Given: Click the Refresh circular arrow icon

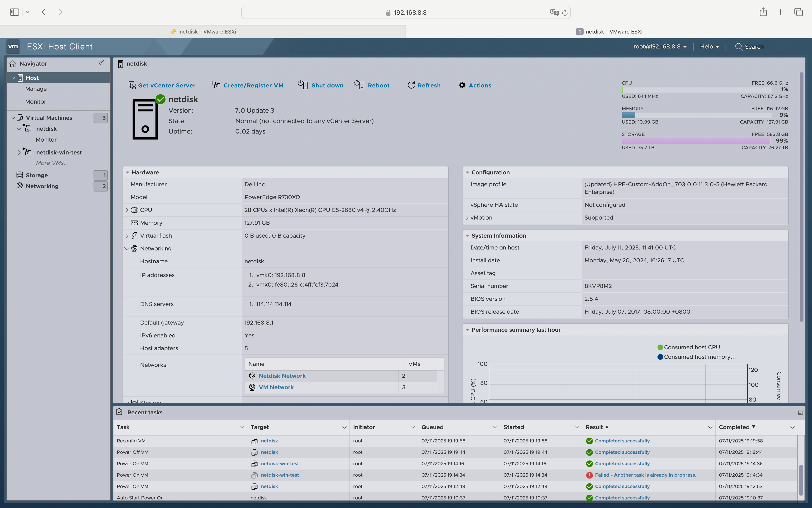Looking at the screenshot, I should pos(411,85).
